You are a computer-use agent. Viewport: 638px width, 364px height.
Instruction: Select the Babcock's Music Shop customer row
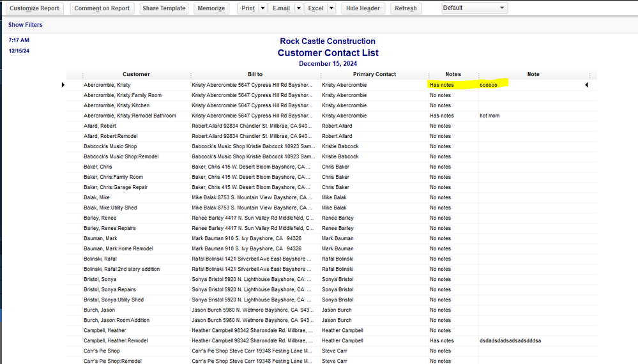110,146
